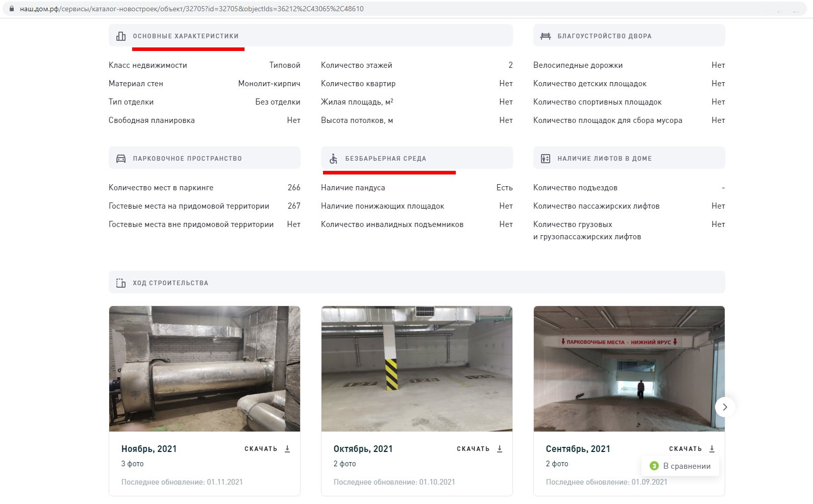Screen dimensions: 813x504
Task: Click the download arrow icon for Ноябрь, 2021
Action: [287, 449]
